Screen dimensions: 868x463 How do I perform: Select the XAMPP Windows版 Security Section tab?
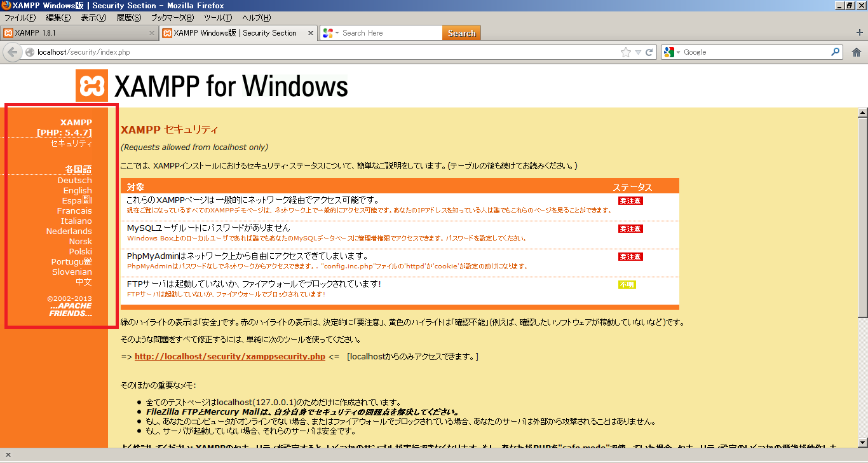point(238,33)
